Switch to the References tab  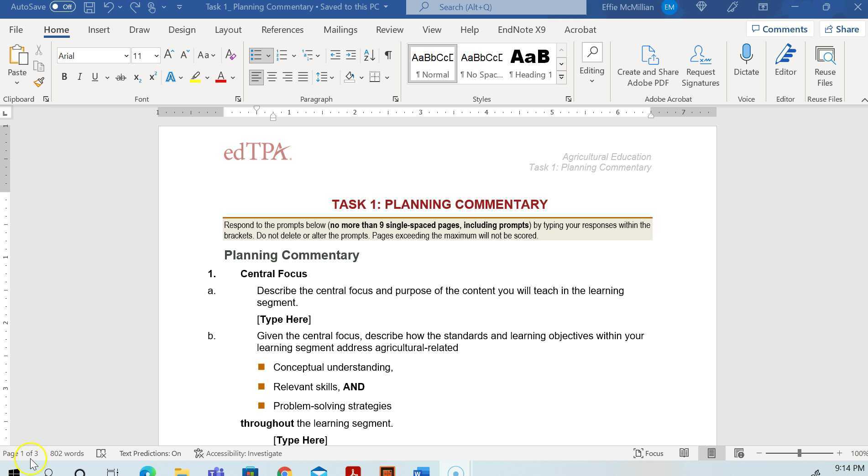pyautogui.click(x=282, y=29)
